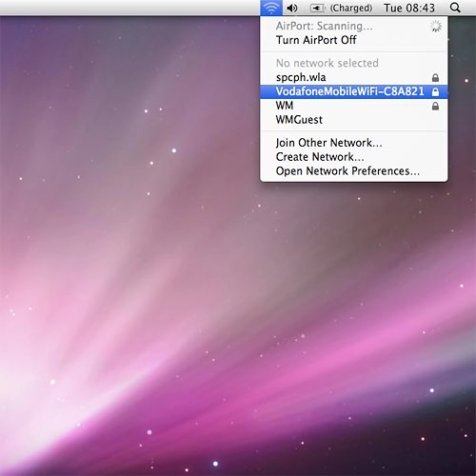The image size is (476, 476).
Task: Click the lock icon beside VodafoneMobileWiFi-C8A821
Action: tap(435, 91)
